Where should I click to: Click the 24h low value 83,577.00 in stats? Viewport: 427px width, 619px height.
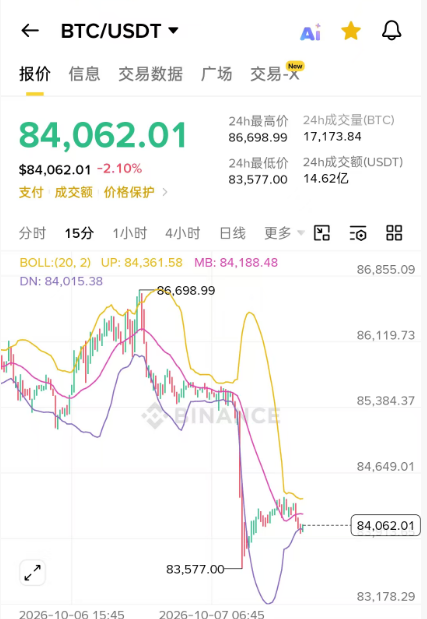pyautogui.click(x=258, y=180)
